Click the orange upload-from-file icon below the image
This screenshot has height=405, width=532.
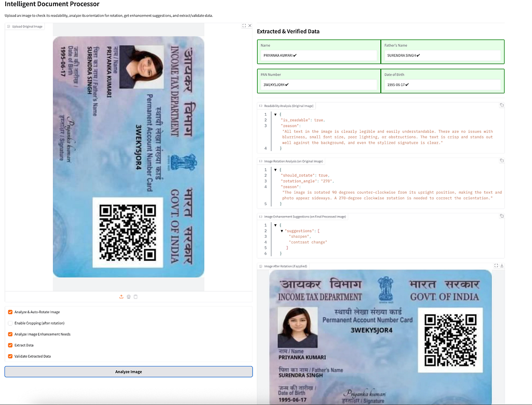(122, 297)
